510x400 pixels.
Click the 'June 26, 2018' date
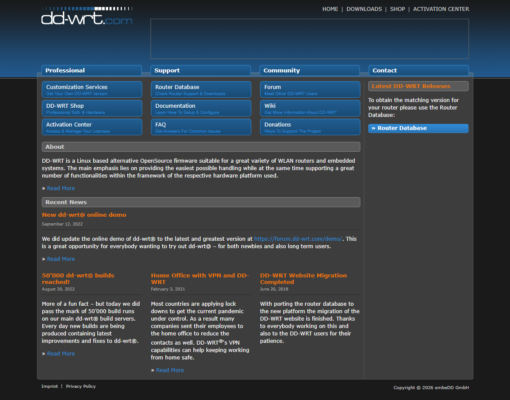point(274,289)
